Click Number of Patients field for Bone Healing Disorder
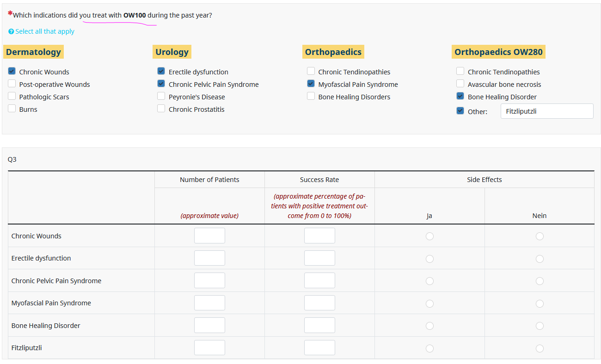Screen dimensions: 601x364 tap(209, 325)
